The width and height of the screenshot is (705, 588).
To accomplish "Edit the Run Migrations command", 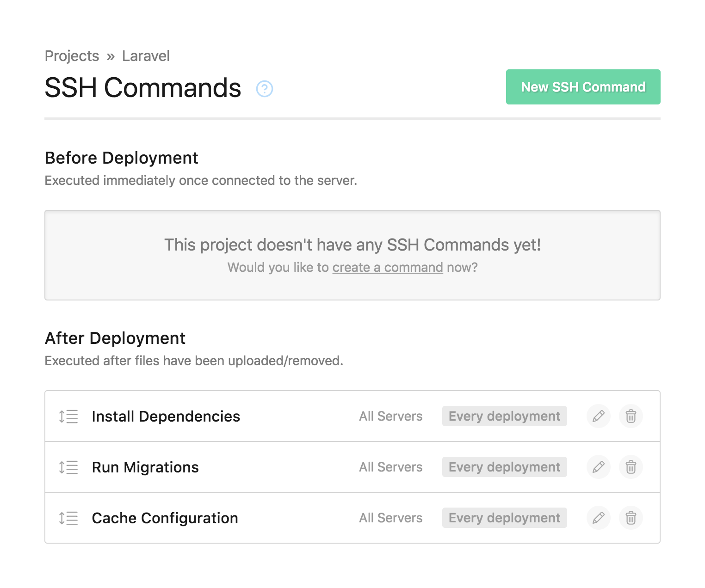I will (599, 467).
